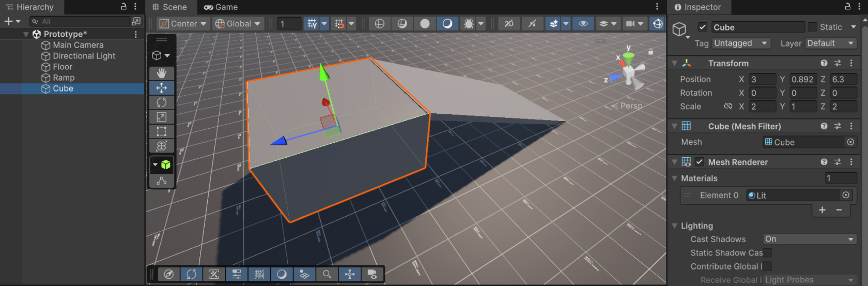Click the sliders settings icon in bottom overlay
This screenshot has height=286, width=868.
[237, 274]
